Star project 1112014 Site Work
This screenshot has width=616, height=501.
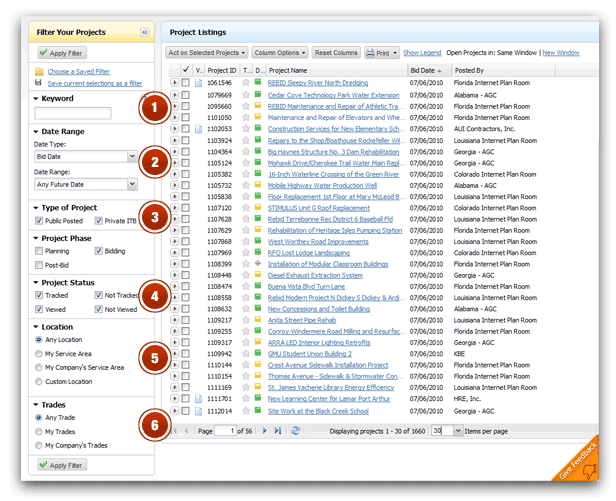(x=246, y=411)
